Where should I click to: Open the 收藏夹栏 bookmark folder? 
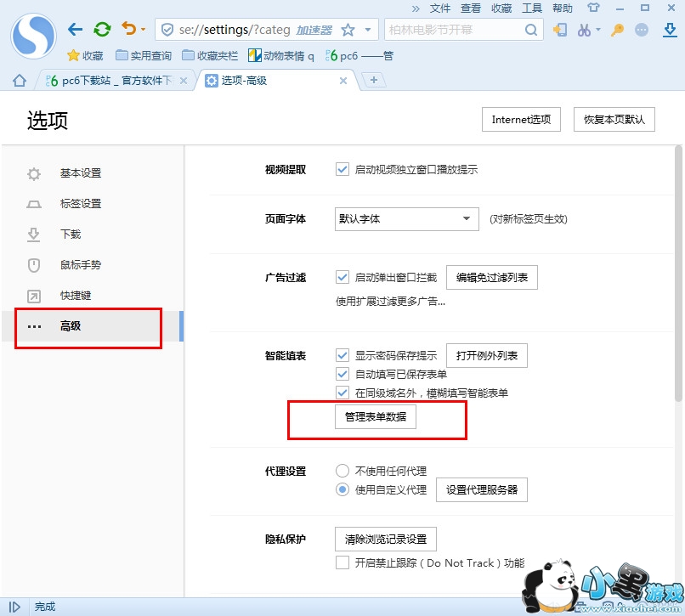210,55
